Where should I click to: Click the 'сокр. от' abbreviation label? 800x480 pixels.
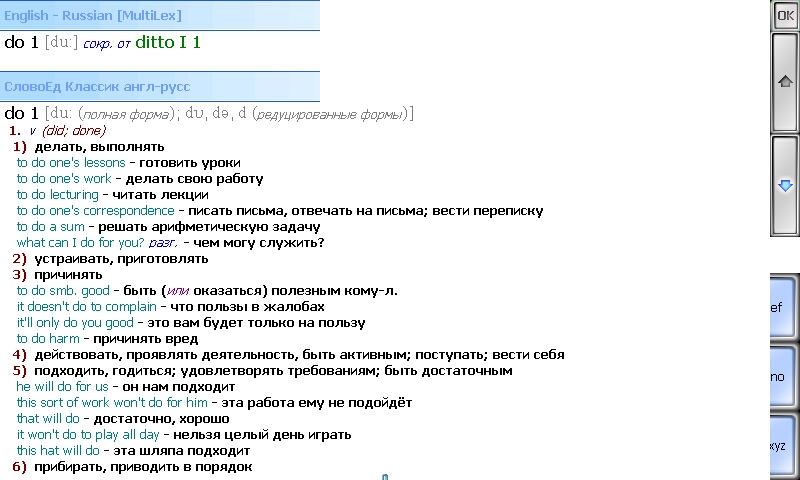(107, 44)
